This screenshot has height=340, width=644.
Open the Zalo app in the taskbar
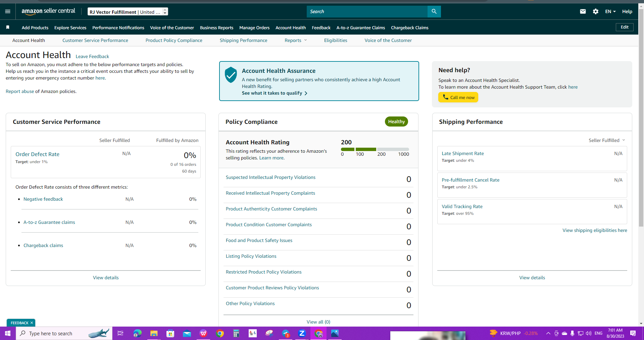coord(302,333)
